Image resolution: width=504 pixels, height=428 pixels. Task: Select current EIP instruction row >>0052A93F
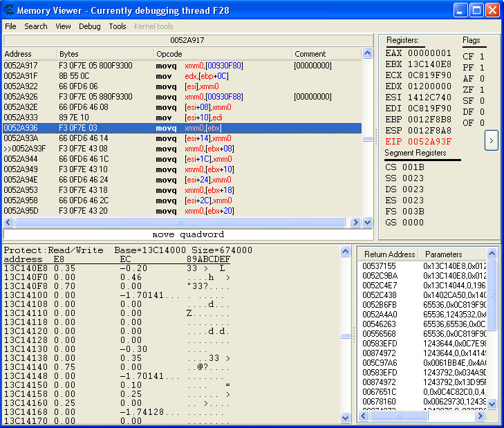(x=183, y=149)
